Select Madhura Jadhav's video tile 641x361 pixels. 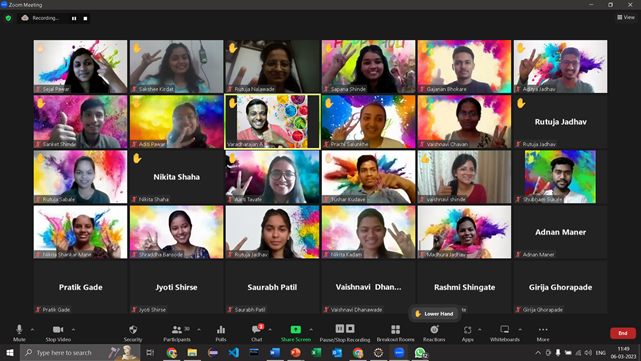(x=464, y=232)
